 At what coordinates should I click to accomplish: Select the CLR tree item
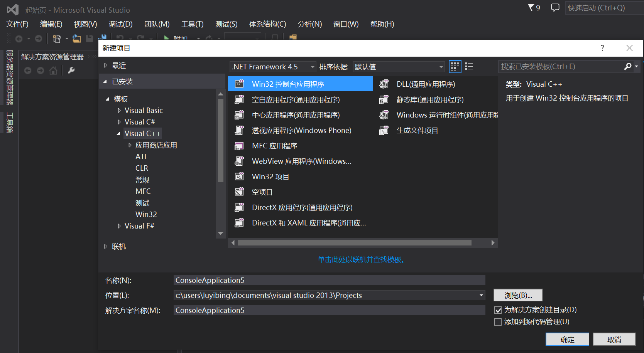coord(142,168)
